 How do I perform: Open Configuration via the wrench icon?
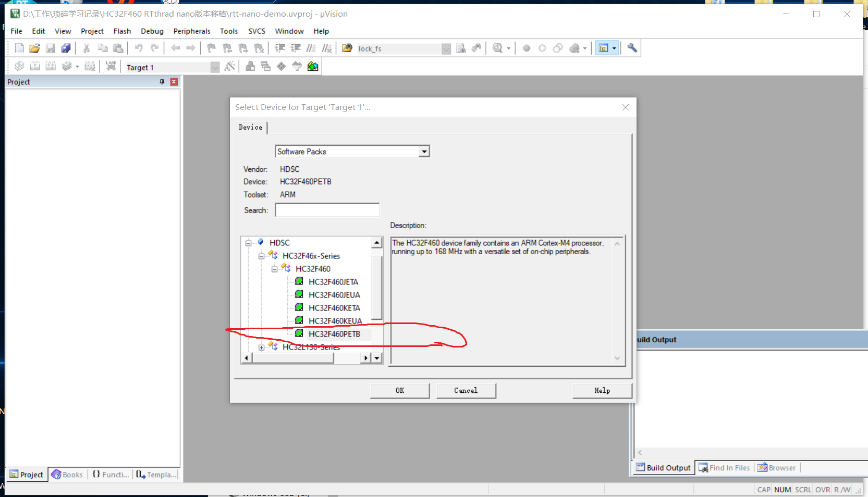[632, 48]
